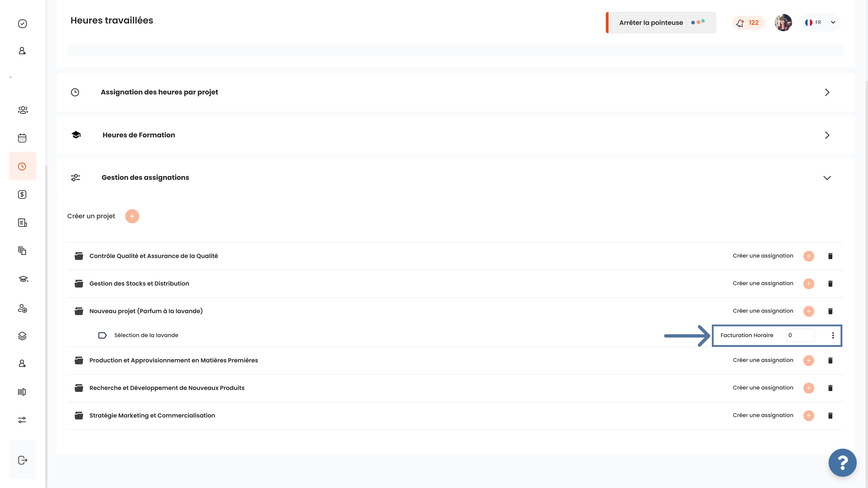
Task: Add assignation to Nouveau projet Parfum à la lavande
Action: [x=809, y=311]
